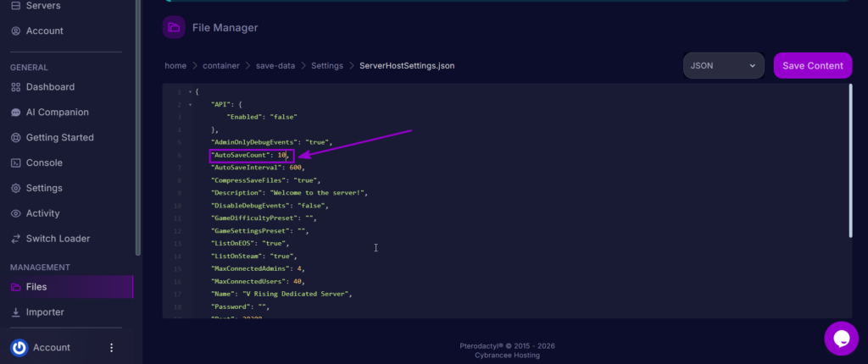Viewport: 868px width, 364px height.
Task: Click the Dashboard grid icon
Action: 16,87
